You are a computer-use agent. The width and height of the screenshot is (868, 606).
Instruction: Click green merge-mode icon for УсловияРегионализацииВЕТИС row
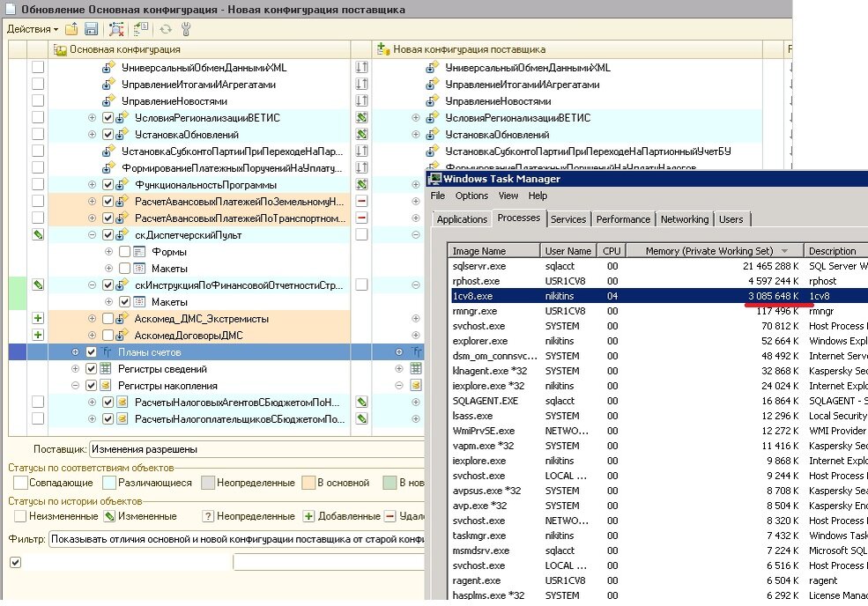point(361,117)
